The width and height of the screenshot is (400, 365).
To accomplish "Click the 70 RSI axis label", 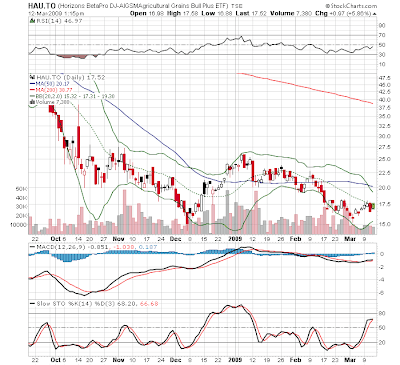I will click(381, 35).
